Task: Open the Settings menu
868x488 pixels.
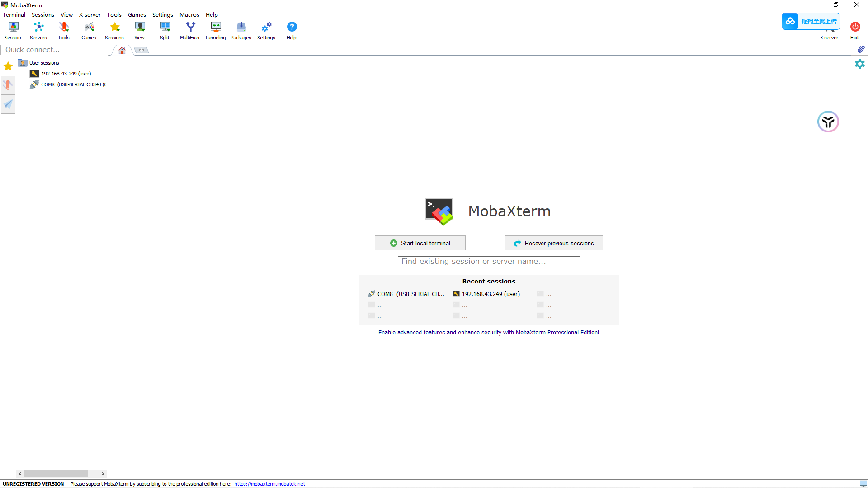Action: pyautogui.click(x=163, y=14)
